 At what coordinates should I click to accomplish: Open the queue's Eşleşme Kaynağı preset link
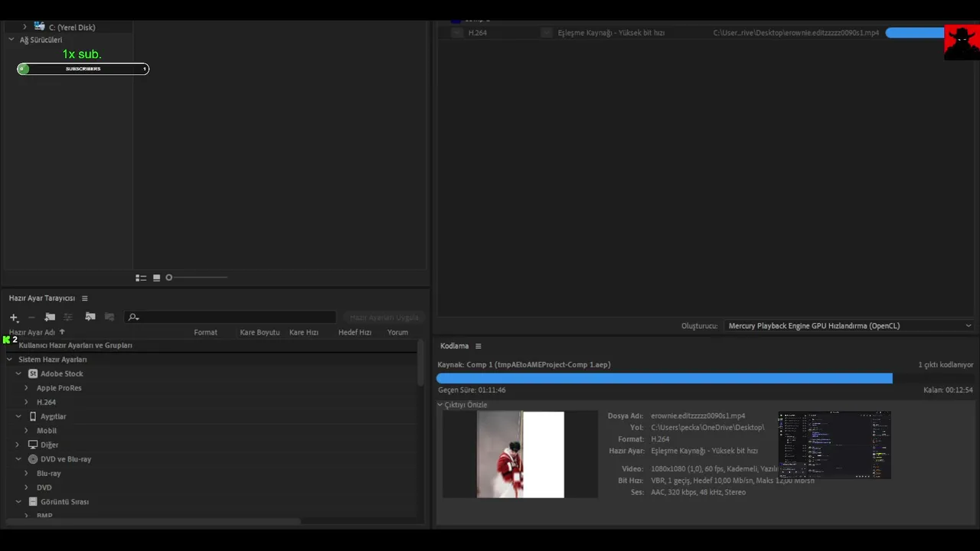[611, 33]
